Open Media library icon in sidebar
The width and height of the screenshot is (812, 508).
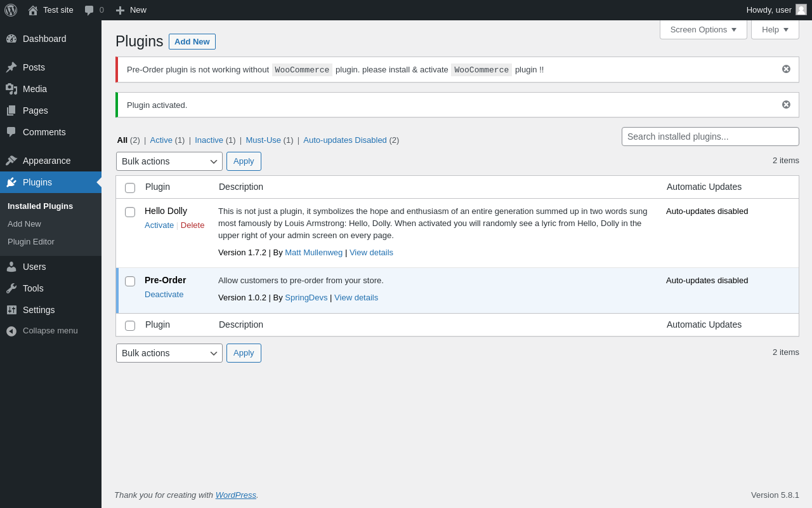coord(11,89)
